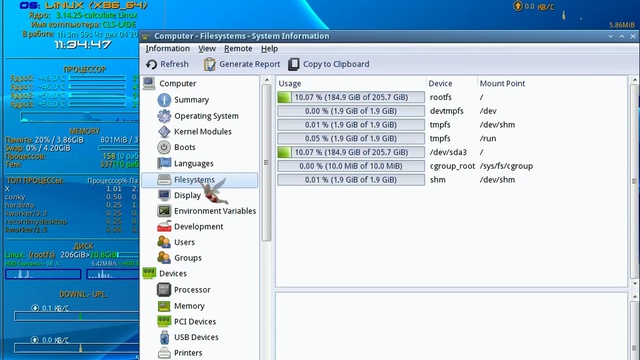Open the USB Devices plug icon
Image resolution: width=640 pixels, height=360 pixels.
click(164, 337)
